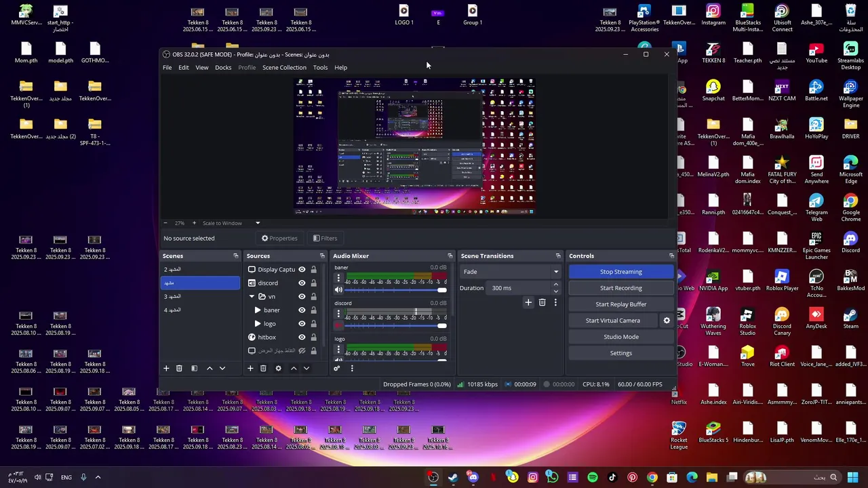Open baner audio track options menu

click(338, 278)
